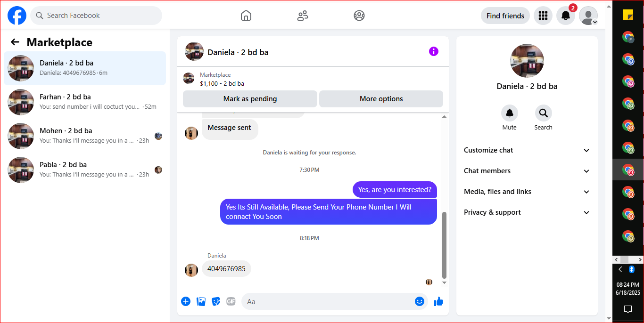Viewport: 644px width, 323px height.
Task: Click the 'Message sent' bubble
Action: coord(230,129)
